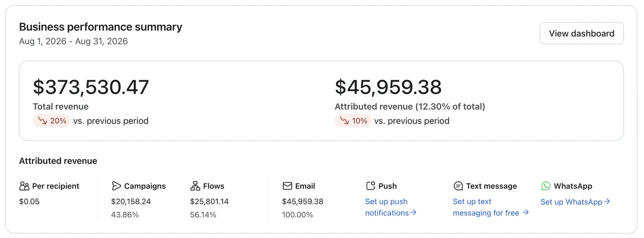Click the Text message bubble icon
The width and height of the screenshot is (644, 238).
point(458,186)
